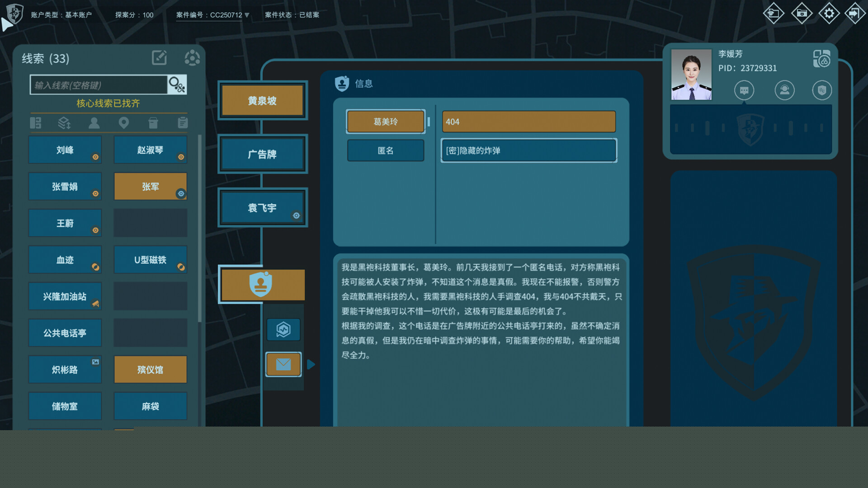
Task: Open the clue notes edit icon
Action: coord(159,58)
